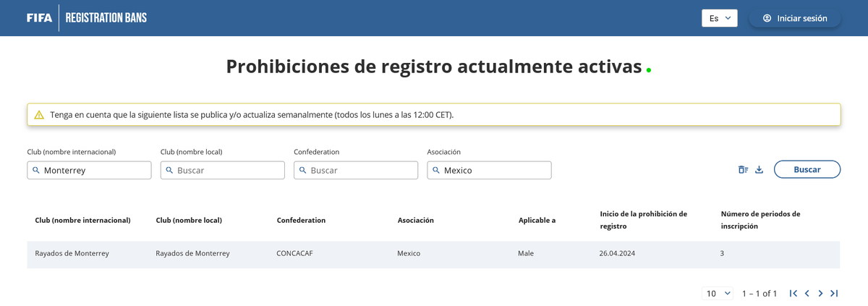Click Número de periodos de inscripción header
The image size is (868, 306).
point(760,220)
